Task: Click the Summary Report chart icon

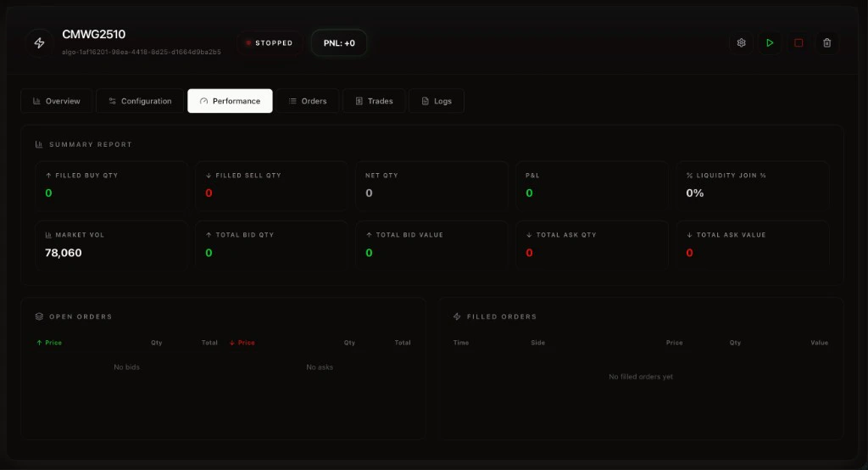Action: 39,144
